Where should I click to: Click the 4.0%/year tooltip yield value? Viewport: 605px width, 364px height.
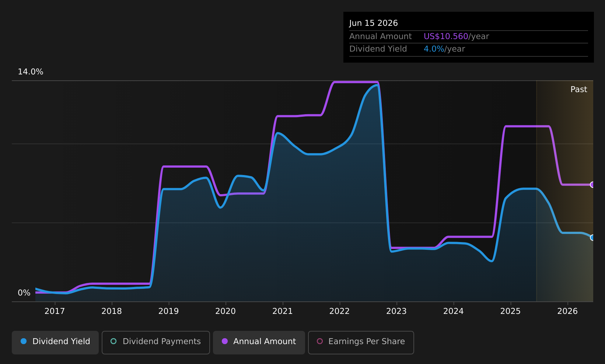click(x=444, y=49)
